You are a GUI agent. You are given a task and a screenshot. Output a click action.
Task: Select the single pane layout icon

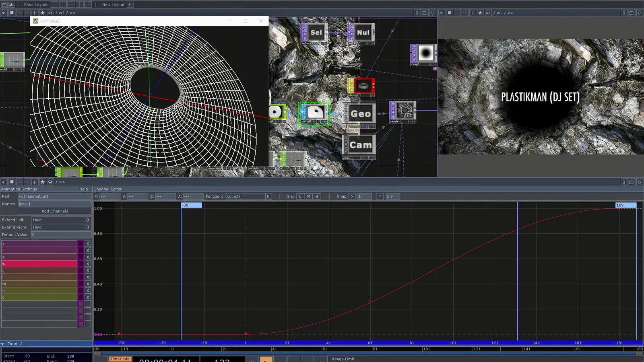tap(54, 4)
